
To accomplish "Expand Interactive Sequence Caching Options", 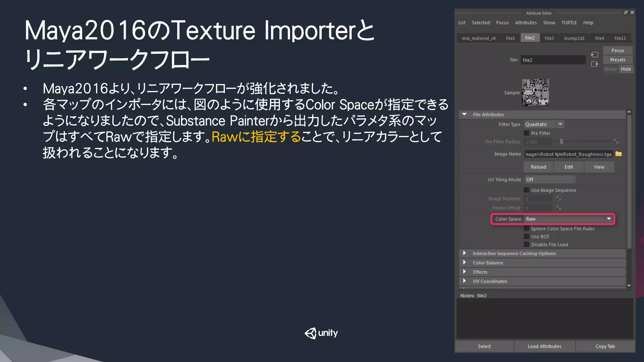I will pyautogui.click(x=464, y=253).
